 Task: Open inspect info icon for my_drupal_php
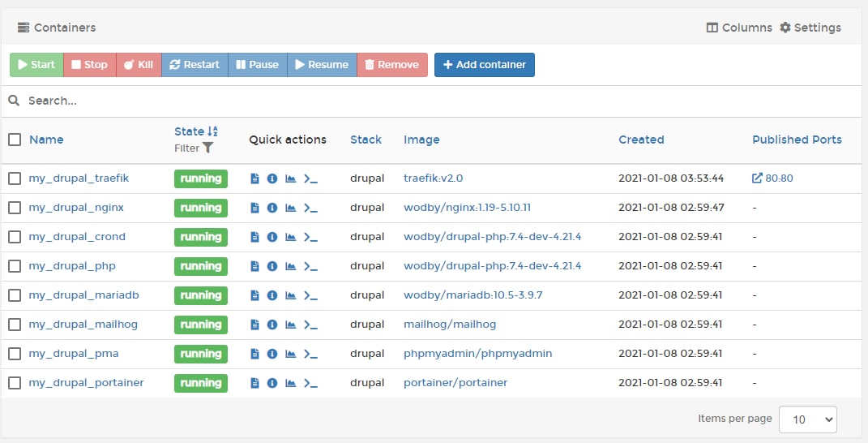pos(272,266)
